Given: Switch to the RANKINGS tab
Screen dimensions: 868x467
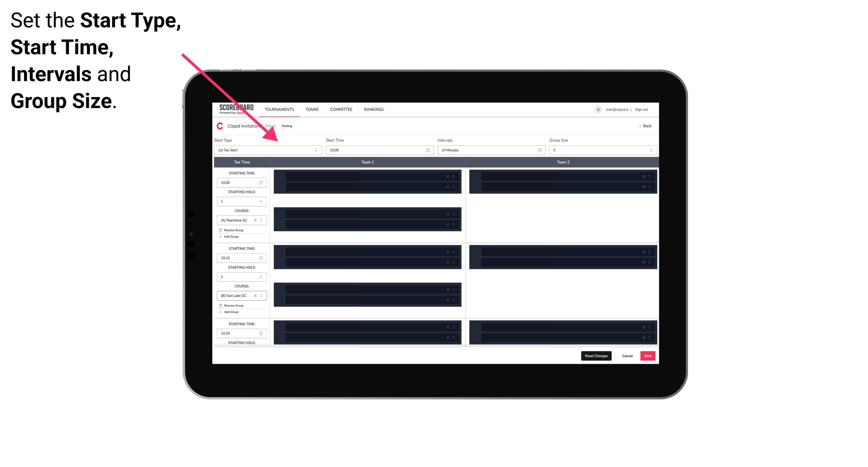Looking at the screenshot, I should [x=374, y=109].
